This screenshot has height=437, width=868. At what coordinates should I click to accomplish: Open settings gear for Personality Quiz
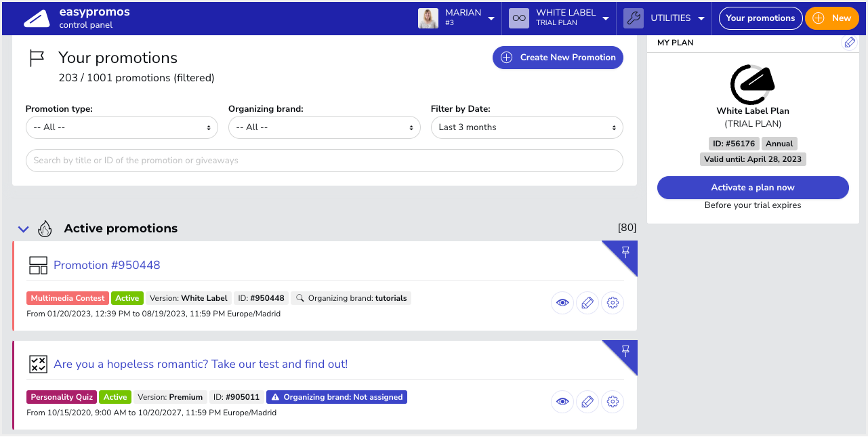coord(613,402)
